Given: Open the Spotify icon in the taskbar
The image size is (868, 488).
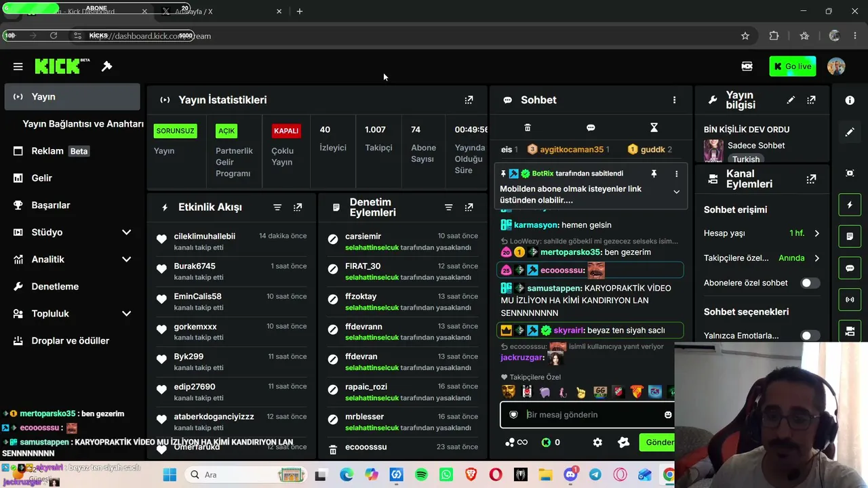Looking at the screenshot, I should (x=421, y=474).
